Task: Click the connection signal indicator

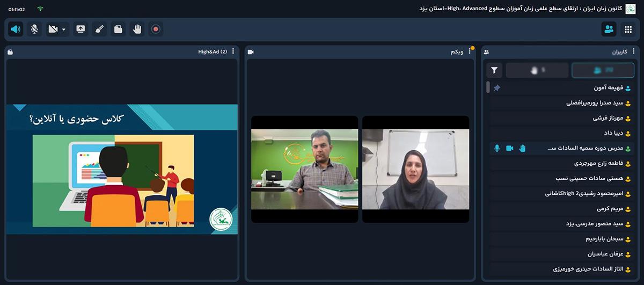Action: [40, 9]
